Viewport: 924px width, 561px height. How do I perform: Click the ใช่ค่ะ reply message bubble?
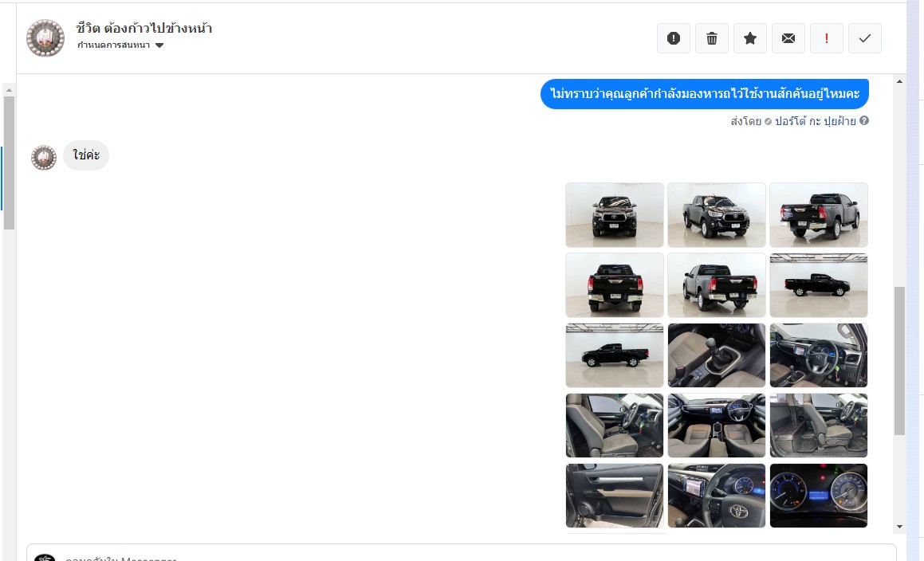86,155
